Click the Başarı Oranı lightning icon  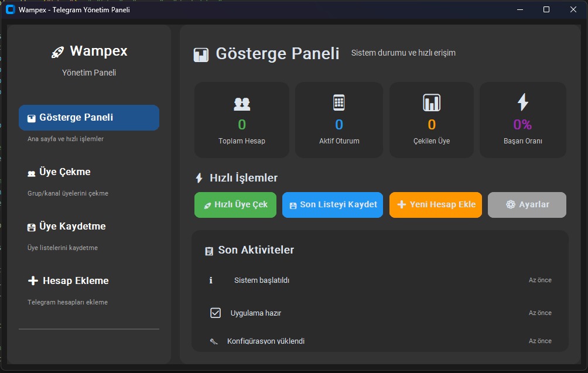[522, 102]
